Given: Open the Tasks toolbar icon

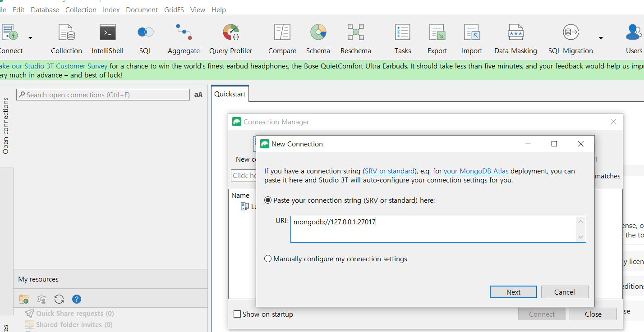Looking at the screenshot, I should pos(403,39).
